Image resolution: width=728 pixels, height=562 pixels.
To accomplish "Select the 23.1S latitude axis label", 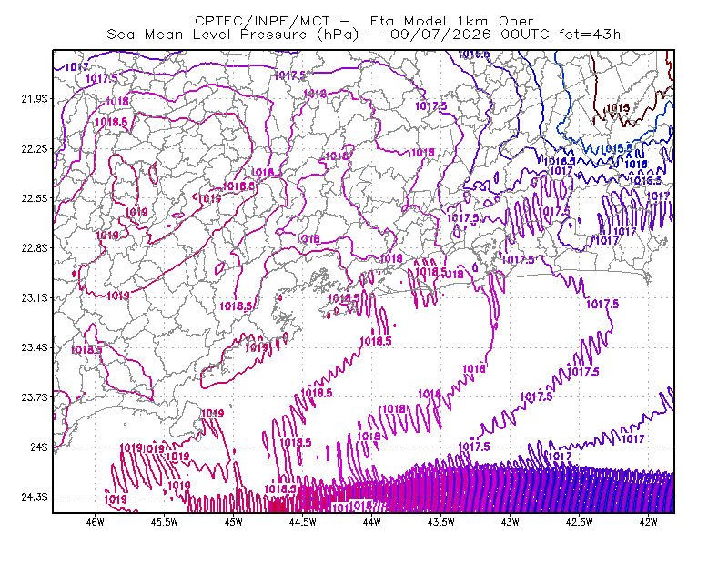I will pos(35,297).
